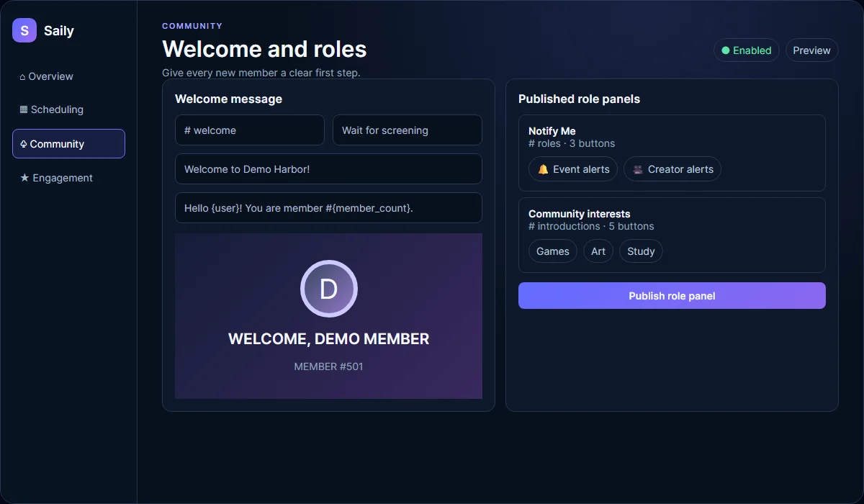This screenshot has width=864, height=504.
Task: Open the Community interests role panel
Action: pyautogui.click(x=672, y=235)
